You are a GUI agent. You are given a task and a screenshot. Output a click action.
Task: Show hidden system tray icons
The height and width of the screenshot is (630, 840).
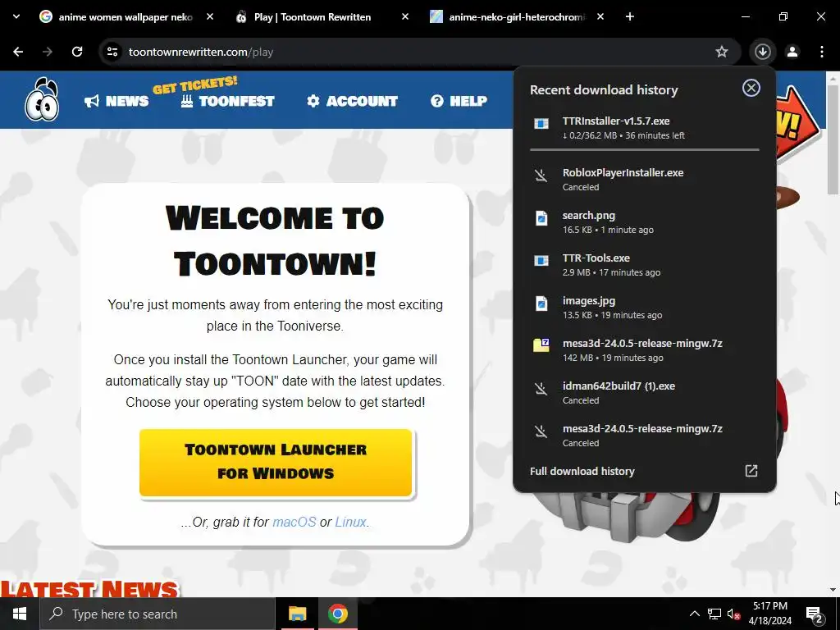(x=694, y=614)
